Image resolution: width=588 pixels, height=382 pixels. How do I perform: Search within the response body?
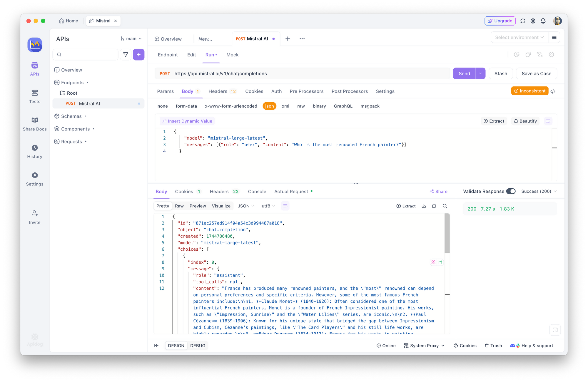(x=445, y=206)
